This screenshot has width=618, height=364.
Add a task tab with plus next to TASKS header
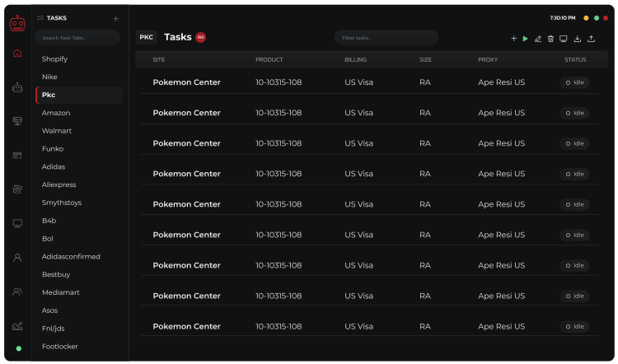[x=115, y=18]
